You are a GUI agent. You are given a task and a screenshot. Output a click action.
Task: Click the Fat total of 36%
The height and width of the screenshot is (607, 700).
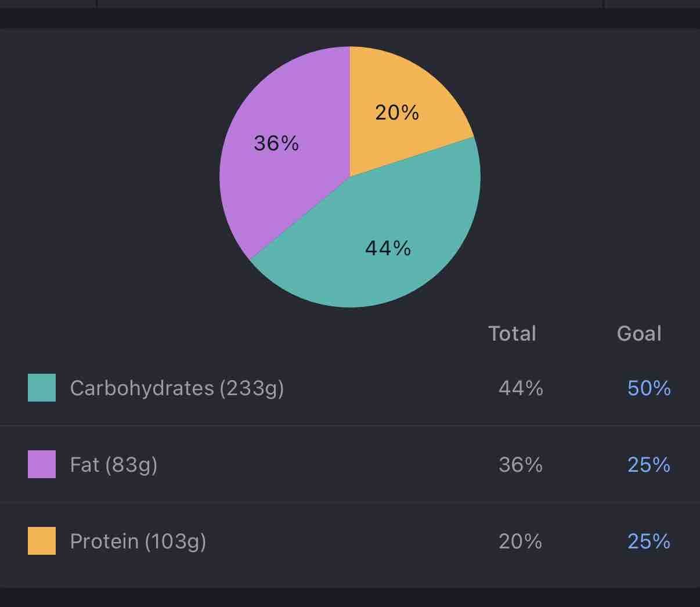pyautogui.click(x=521, y=464)
